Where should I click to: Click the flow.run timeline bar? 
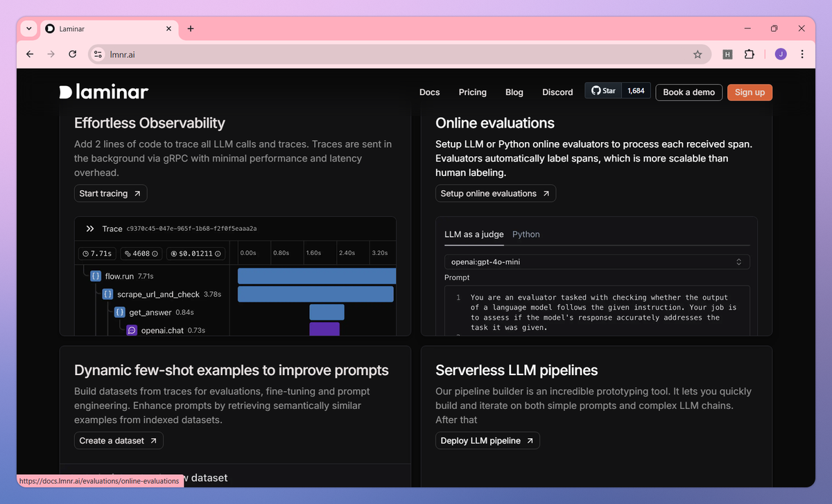(x=317, y=276)
